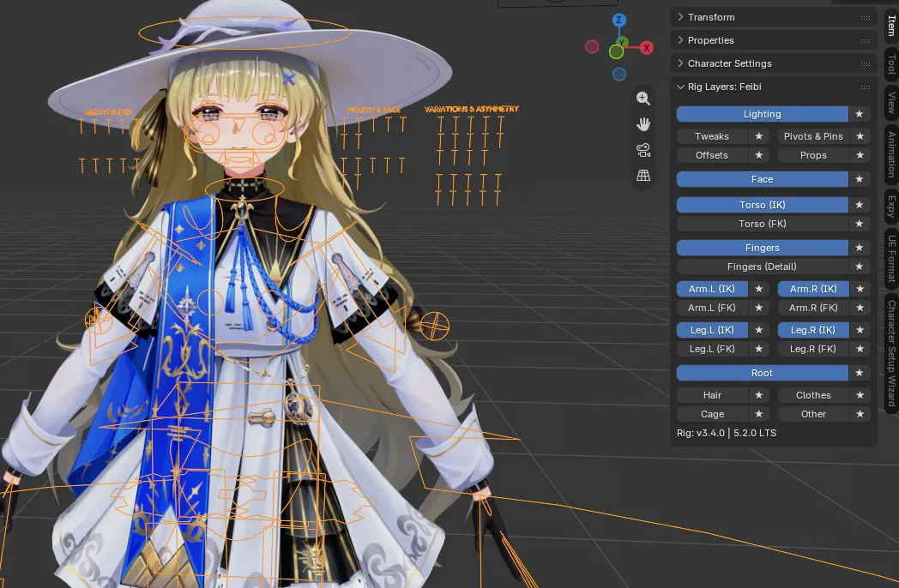The width and height of the screenshot is (899, 588).
Task: Star the Hair rig layer
Action: tap(758, 395)
